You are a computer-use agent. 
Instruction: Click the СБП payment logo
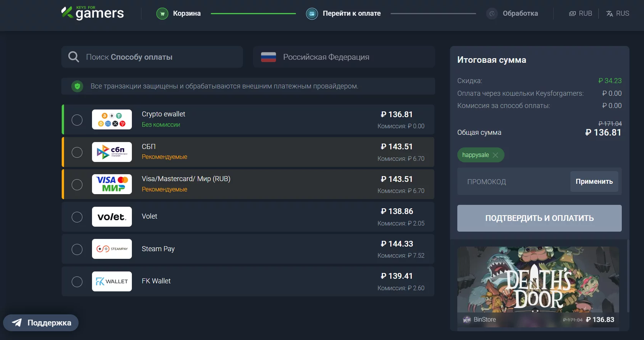[112, 152]
